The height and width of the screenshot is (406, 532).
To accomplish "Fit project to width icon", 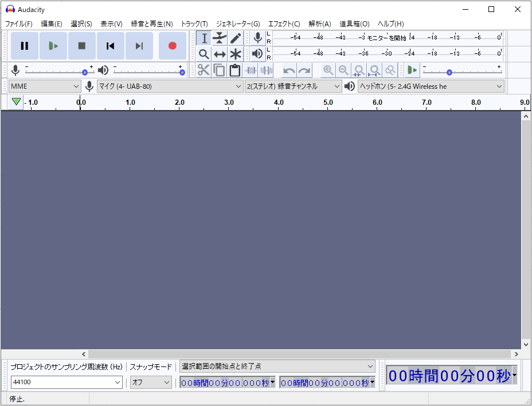I will tap(374, 70).
